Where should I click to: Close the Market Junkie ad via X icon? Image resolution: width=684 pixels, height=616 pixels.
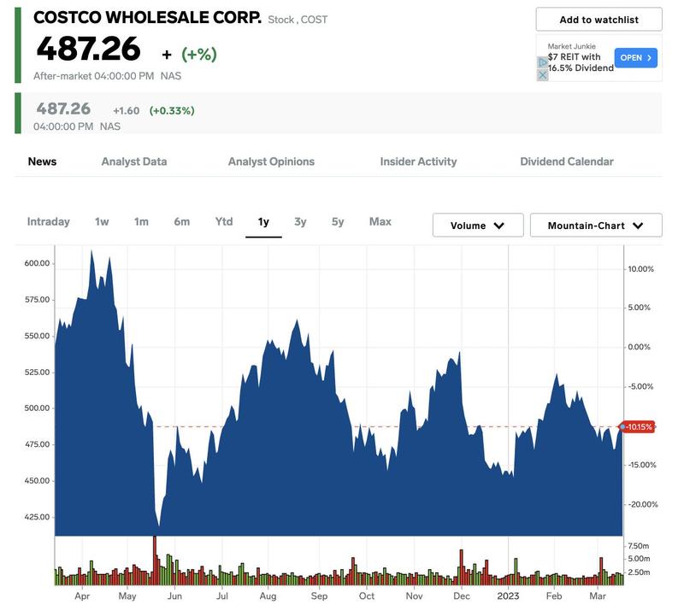[x=542, y=75]
